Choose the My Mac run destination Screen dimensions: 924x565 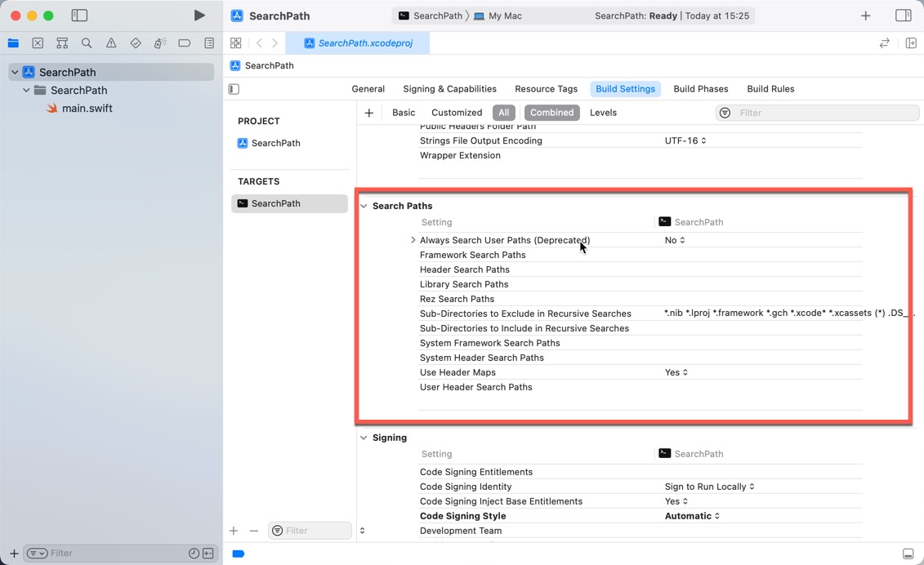point(498,16)
